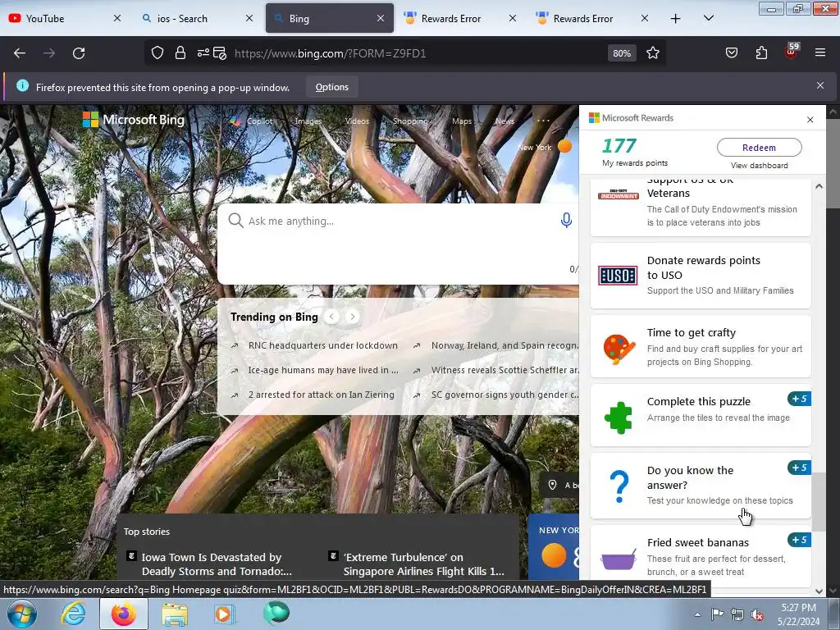Start voice search with microphone icon

(x=566, y=220)
